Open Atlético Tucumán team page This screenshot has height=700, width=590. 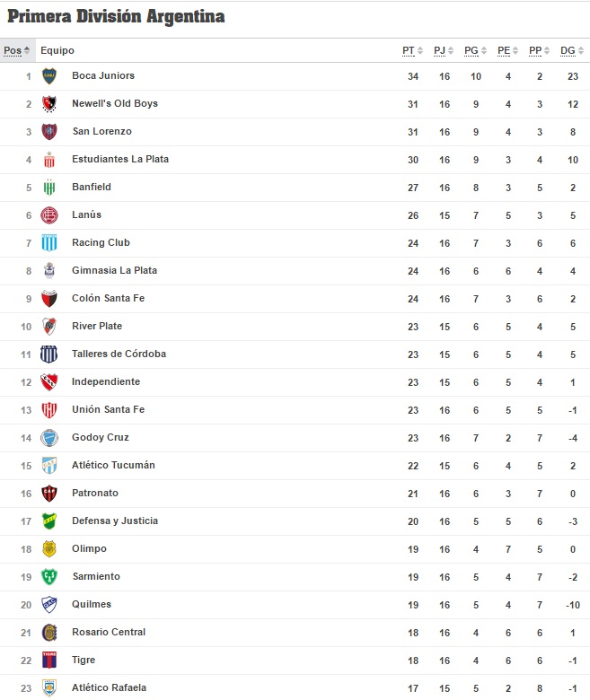(x=113, y=465)
